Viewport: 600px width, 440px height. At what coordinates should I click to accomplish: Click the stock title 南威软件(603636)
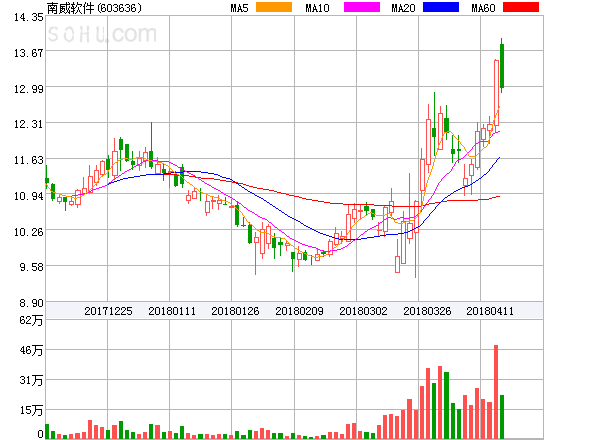click(x=94, y=8)
